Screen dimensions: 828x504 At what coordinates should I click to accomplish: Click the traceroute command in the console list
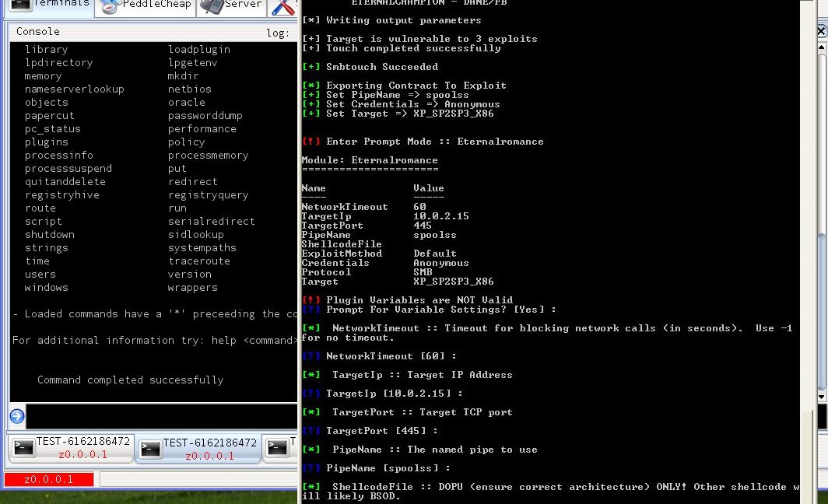[201, 261]
